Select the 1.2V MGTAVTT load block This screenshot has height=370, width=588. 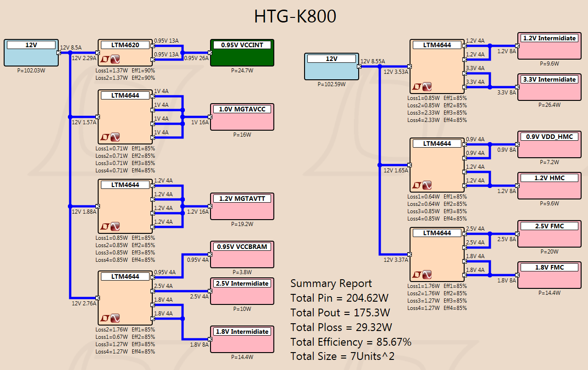pos(242,206)
